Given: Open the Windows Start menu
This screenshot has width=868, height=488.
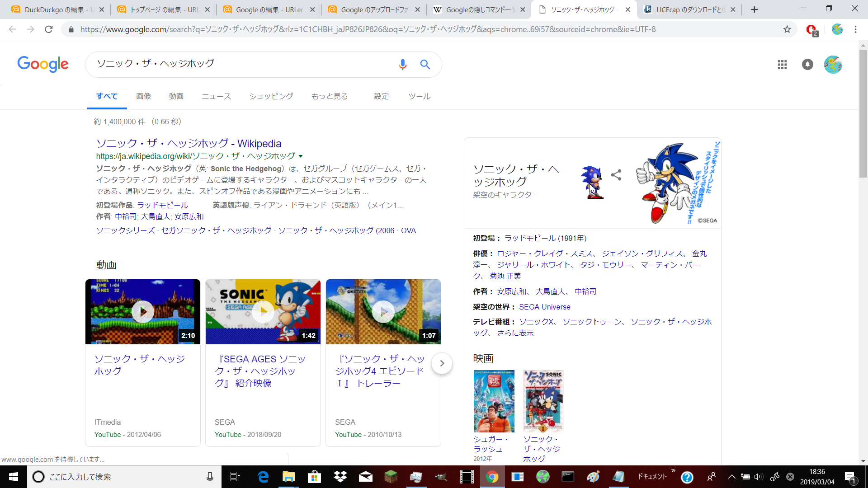Looking at the screenshot, I should coord(14,477).
